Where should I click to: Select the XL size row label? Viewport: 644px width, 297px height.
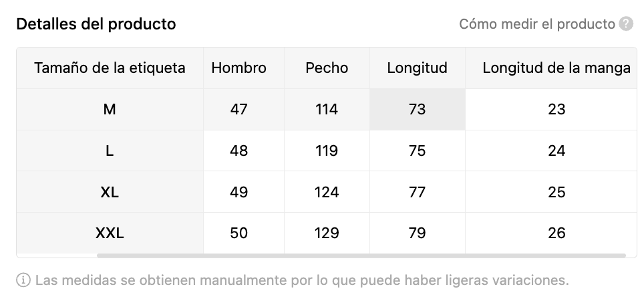click(110, 192)
